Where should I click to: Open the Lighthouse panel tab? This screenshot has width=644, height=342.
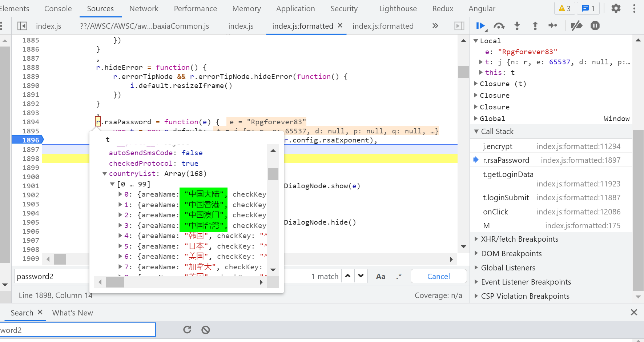click(x=398, y=8)
